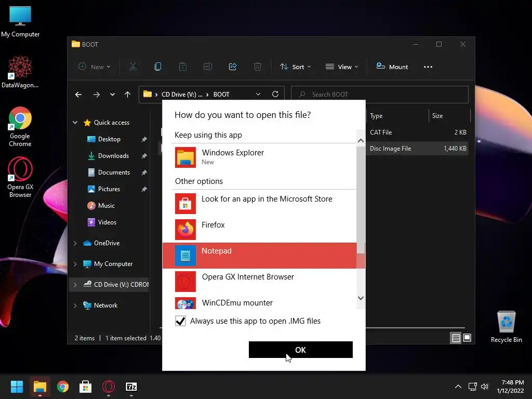Open 7-Zip from taskbar
The image size is (532, 399).
pyautogui.click(x=131, y=387)
